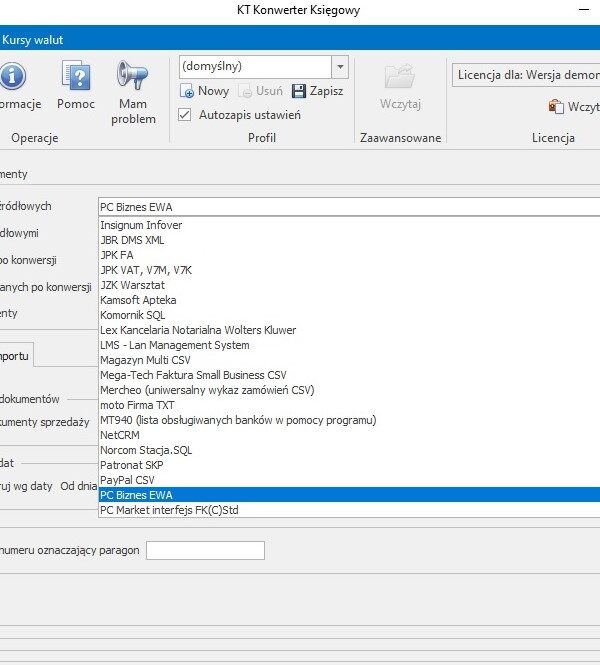Click the paragon number prefix input field
This screenshot has height=665, width=600.
[x=205, y=550]
